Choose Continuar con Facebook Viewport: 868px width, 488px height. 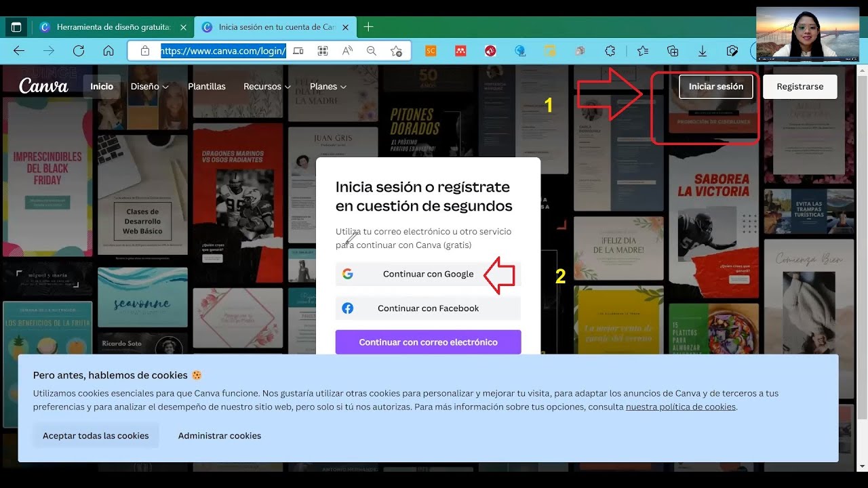(428, 308)
